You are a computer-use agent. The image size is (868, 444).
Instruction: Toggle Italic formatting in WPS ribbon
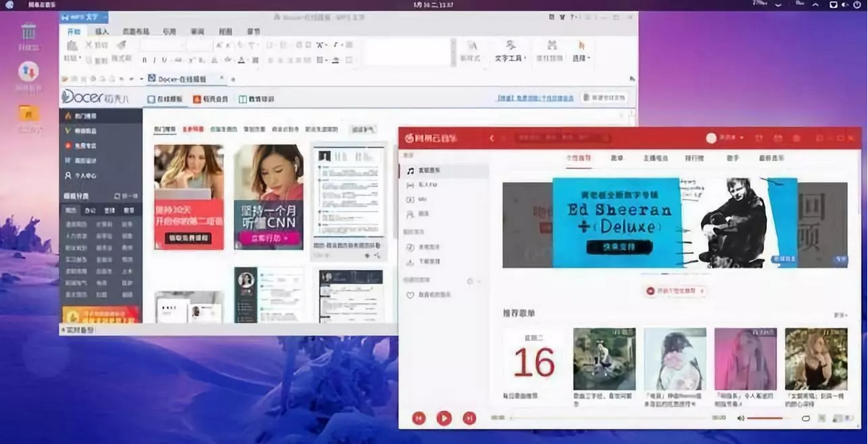point(154,60)
